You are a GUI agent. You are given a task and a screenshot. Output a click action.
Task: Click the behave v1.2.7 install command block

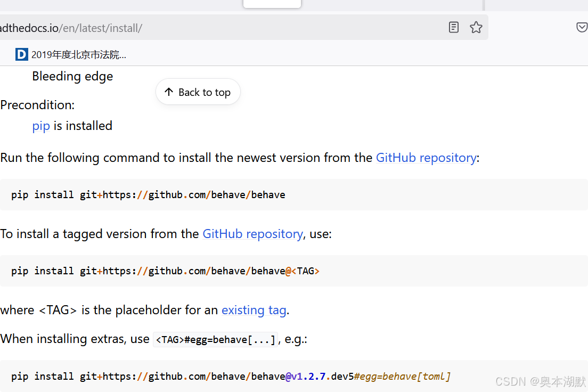click(229, 376)
